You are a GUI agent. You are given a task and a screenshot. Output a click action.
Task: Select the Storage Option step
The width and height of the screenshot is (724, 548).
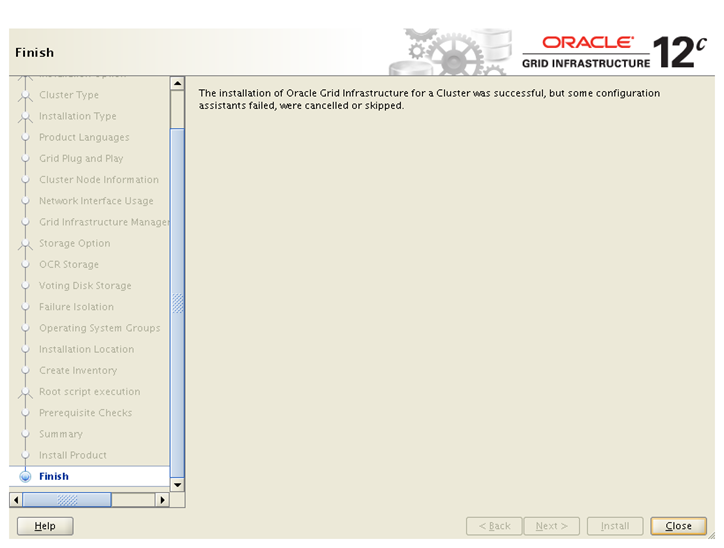pyautogui.click(x=74, y=243)
